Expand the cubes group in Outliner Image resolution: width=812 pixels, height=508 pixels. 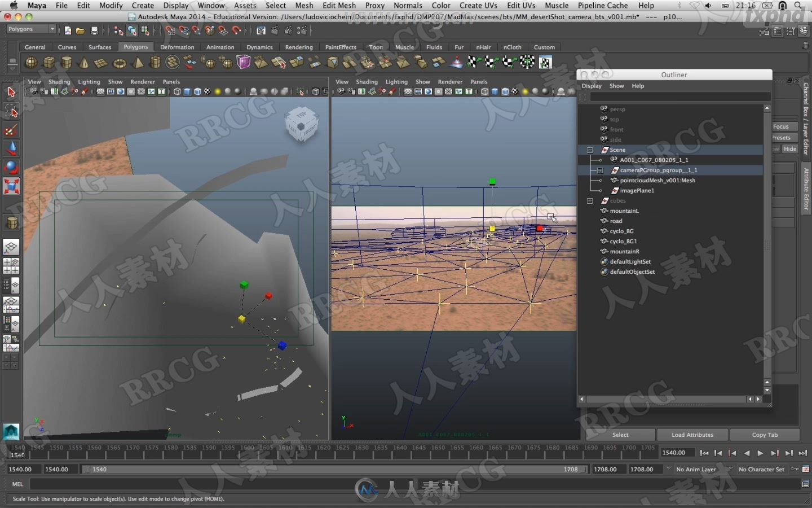tap(590, 201)
